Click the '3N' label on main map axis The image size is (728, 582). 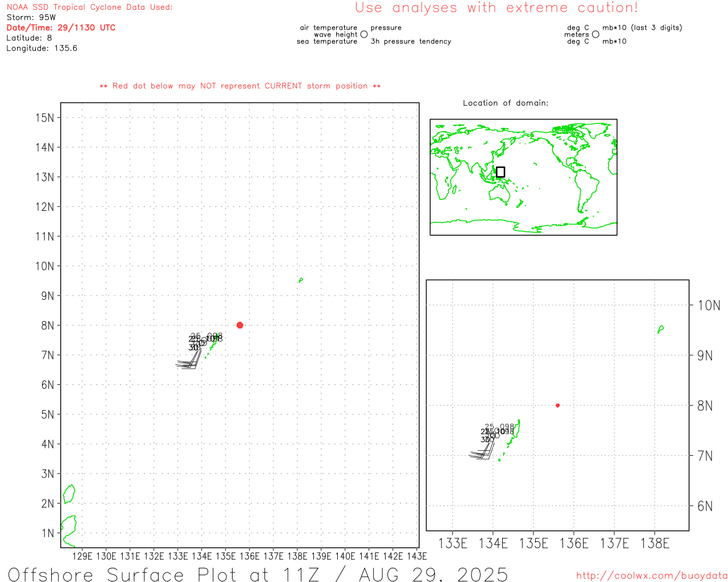point(48,473)
